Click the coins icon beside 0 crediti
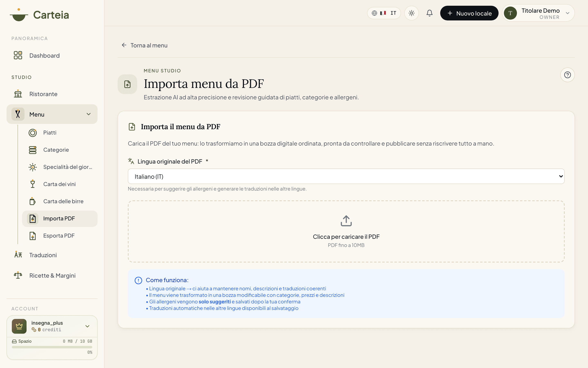This screenshot has height=368, width=588. click(x=34, y=330)
